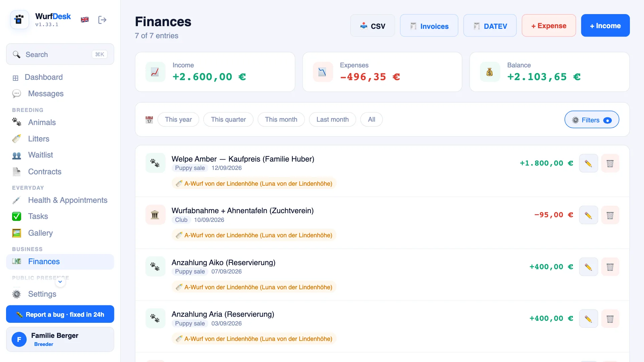Click amount −95,00 €
The width and height of the screenshot is (644, 362).
[x=554, y=215]
